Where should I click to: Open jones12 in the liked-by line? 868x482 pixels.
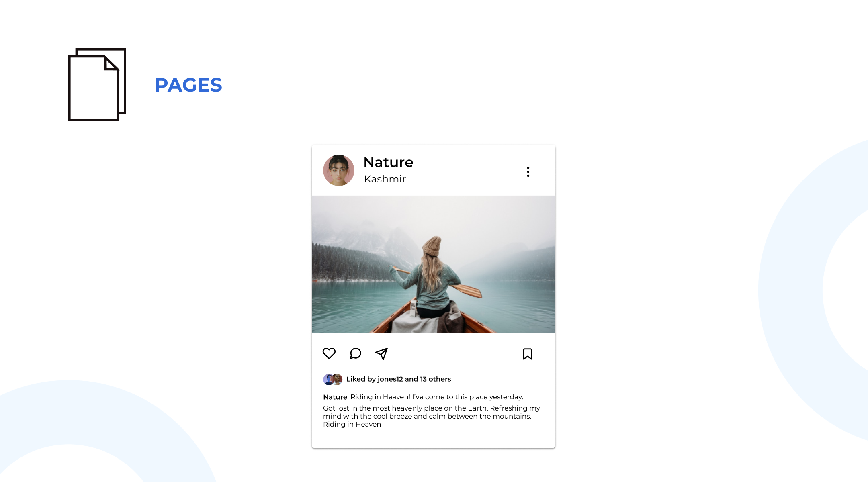390,379
